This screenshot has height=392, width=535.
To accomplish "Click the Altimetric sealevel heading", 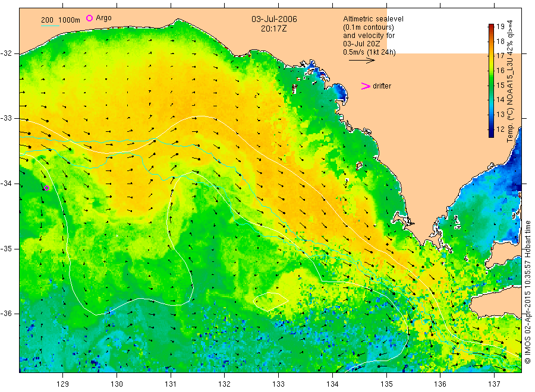I will (373, 19).
